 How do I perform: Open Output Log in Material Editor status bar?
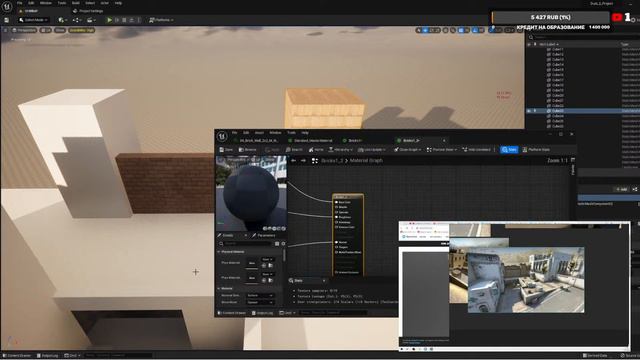click(262, 313)
